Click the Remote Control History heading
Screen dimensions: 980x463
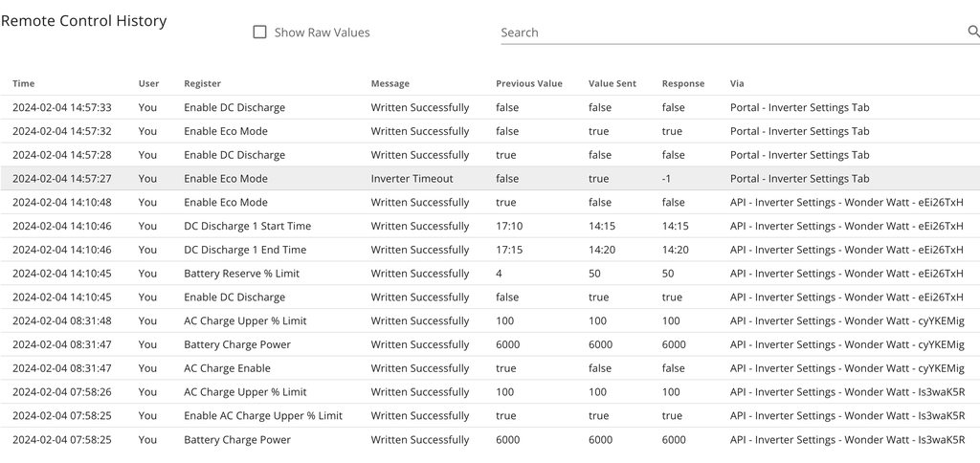[83, 21]
